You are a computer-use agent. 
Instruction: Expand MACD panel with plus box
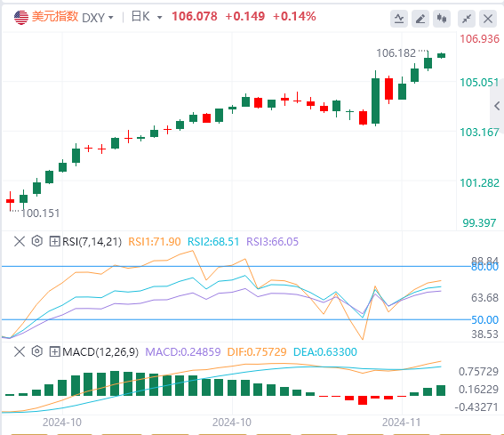pos(54,351)
